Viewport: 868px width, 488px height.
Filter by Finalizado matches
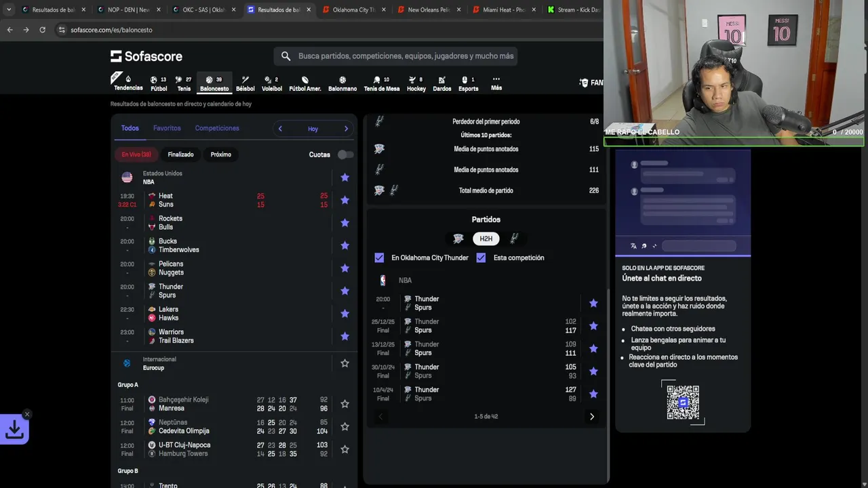(181, 155)
